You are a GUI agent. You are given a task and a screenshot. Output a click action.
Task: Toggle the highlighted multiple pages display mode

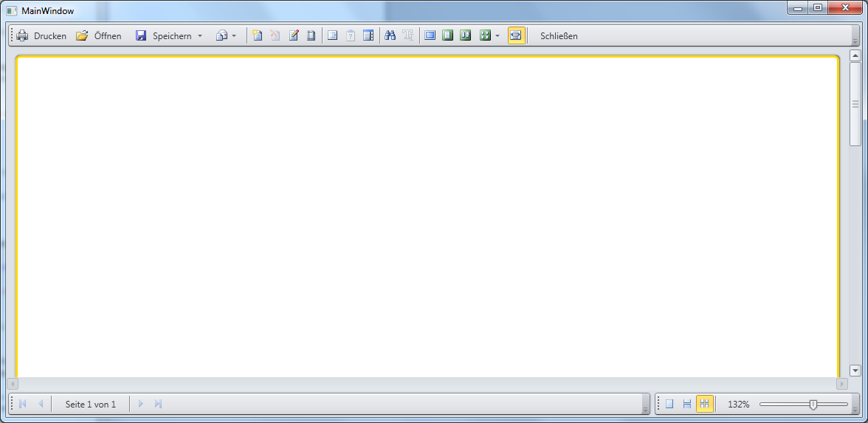[705, 405]
